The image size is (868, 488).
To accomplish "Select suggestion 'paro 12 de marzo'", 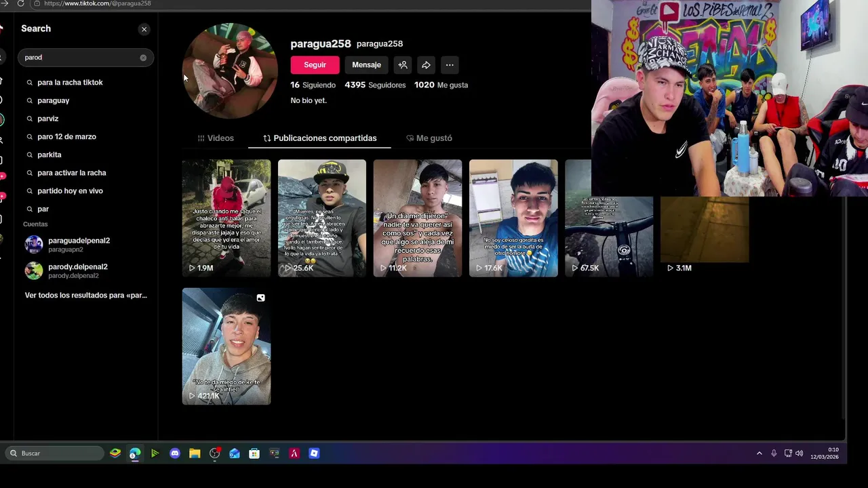I will (x=66, y=136).
